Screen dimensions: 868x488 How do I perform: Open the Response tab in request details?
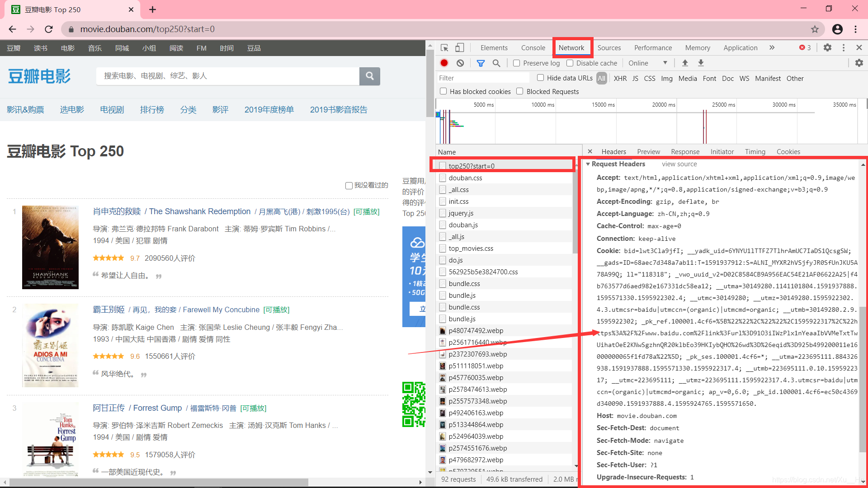(685, 152)
